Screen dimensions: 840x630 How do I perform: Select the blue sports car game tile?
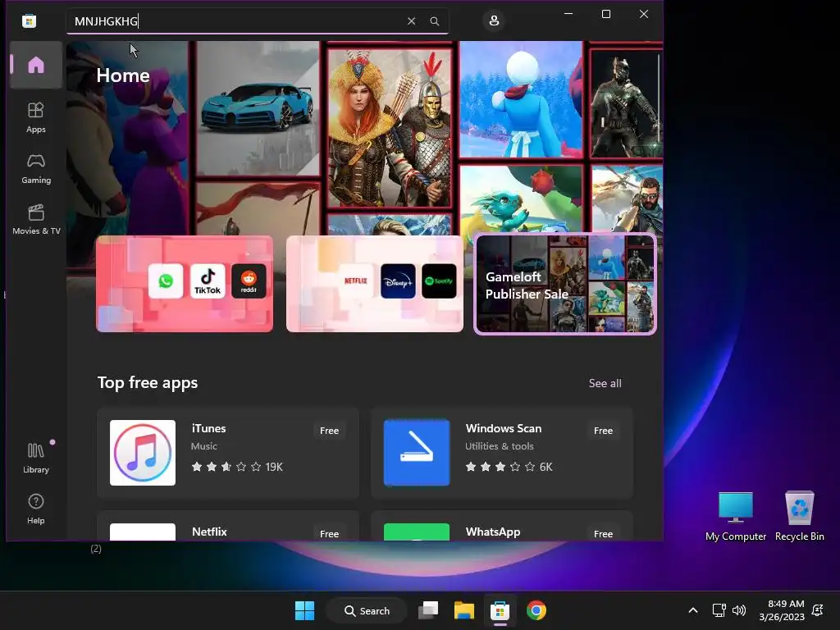[258, 109]
